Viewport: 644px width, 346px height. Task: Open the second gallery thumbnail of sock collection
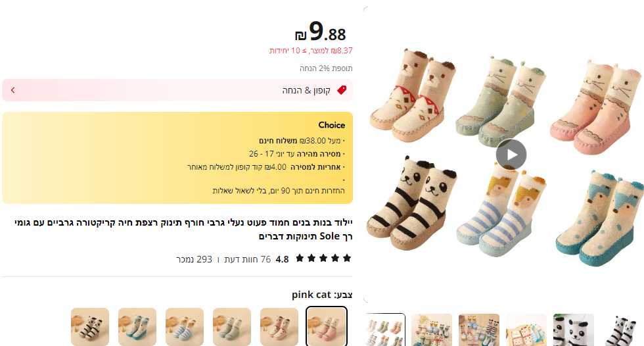point(432,330)
